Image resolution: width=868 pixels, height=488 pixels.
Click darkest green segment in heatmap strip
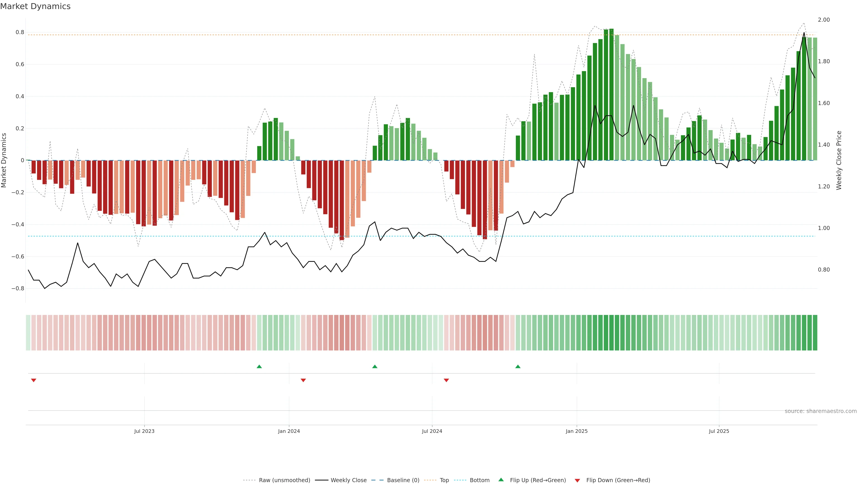point(612,333)
